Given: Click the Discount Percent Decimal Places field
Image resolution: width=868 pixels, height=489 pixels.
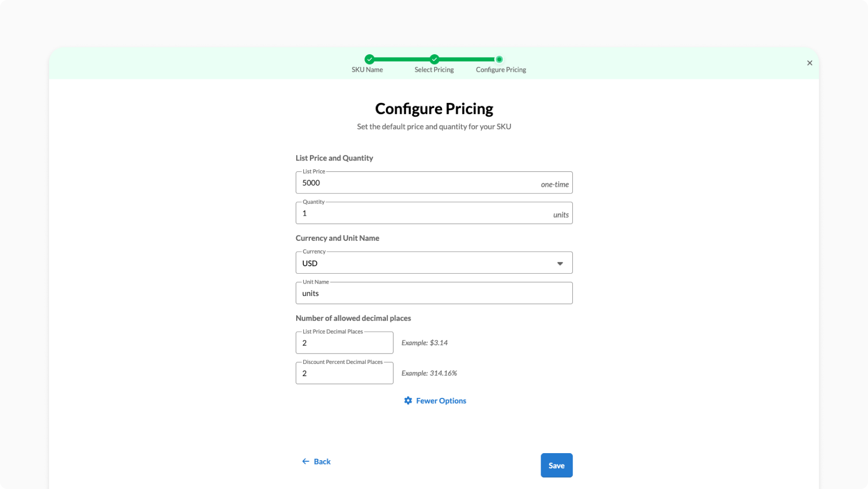Looking at the screenshot, I should [x=344, y=373].
